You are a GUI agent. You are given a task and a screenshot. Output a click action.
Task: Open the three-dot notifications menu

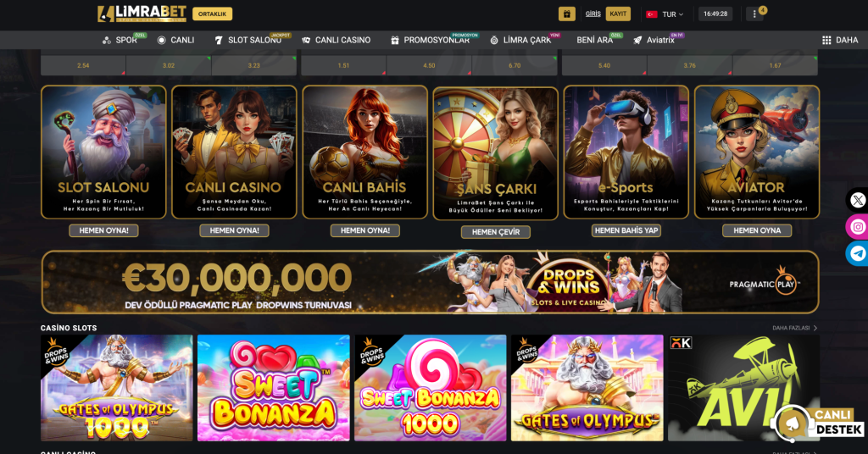(x=754, y=14)
